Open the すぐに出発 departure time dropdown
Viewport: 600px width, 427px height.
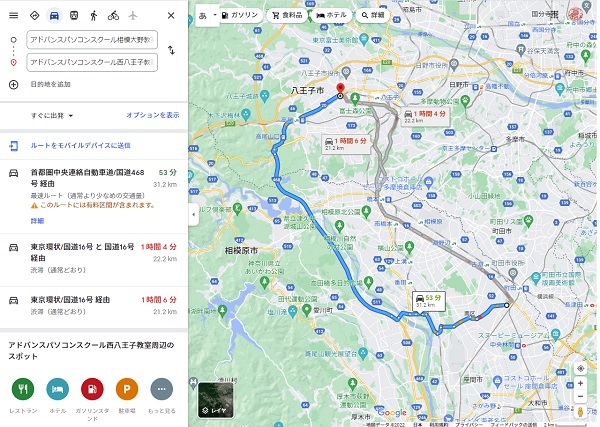pos(52,116)
